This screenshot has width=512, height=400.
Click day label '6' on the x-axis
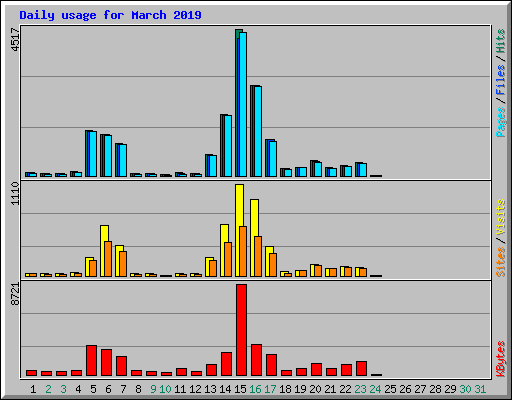(x=108, y=389)
